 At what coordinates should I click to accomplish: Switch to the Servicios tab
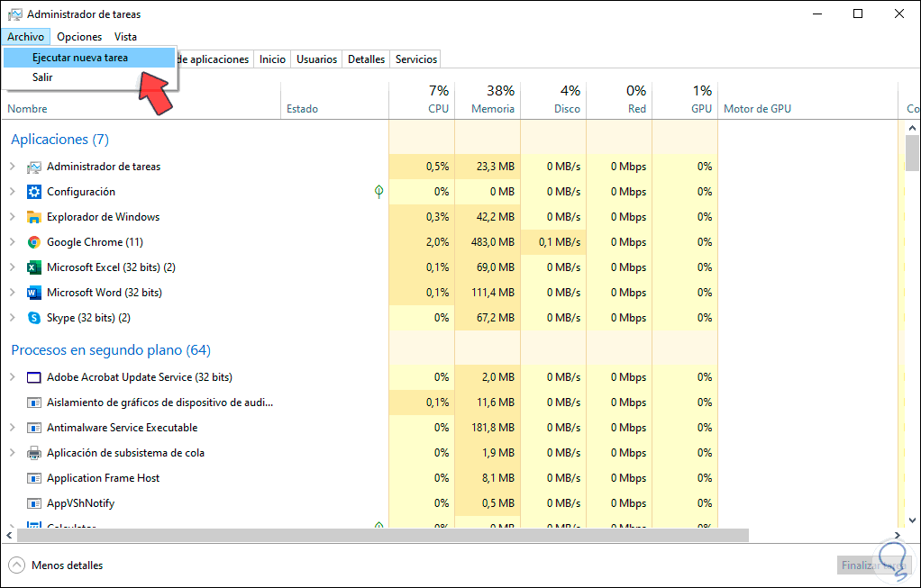(x=415, y=59)
